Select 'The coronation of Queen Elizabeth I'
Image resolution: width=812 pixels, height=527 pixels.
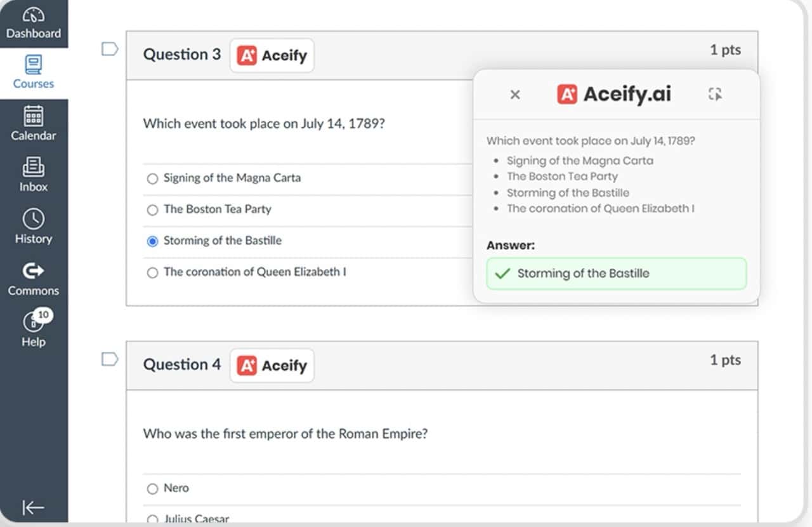coord(152,272)
